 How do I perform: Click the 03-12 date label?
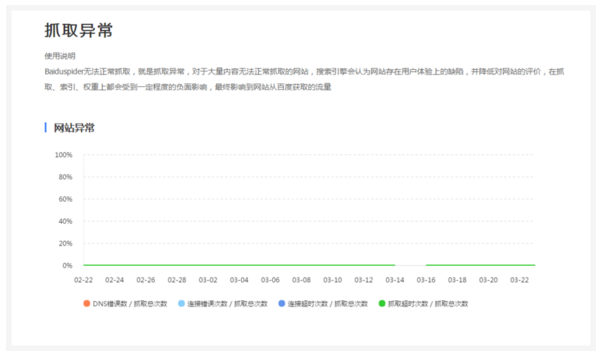point(364,280)
